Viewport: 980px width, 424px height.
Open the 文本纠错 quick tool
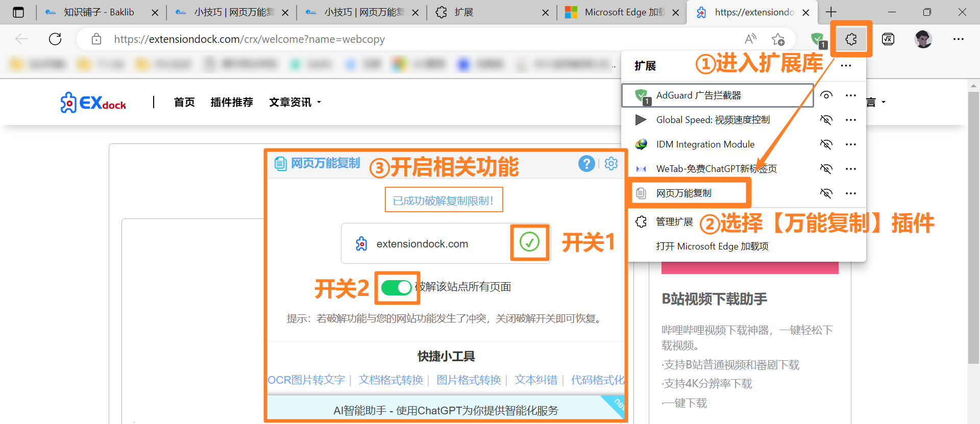coord(536,380)
